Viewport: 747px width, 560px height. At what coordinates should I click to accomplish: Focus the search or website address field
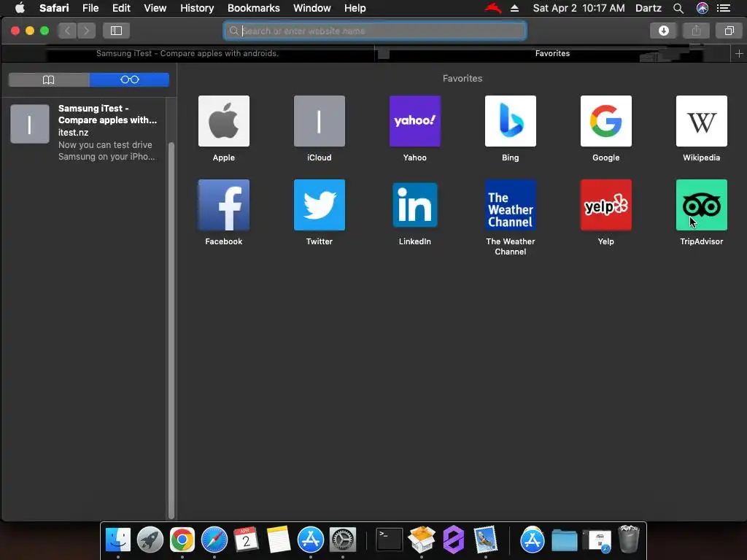click(375, 31)
